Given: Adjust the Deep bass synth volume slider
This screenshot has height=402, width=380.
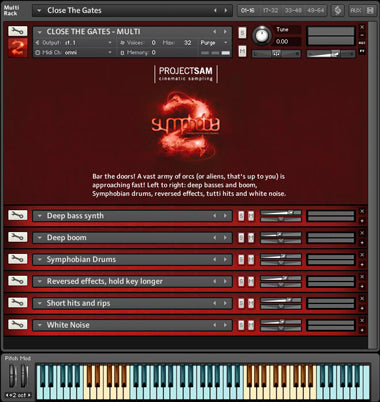Looking at the screenshot, I should coord(281,212).
